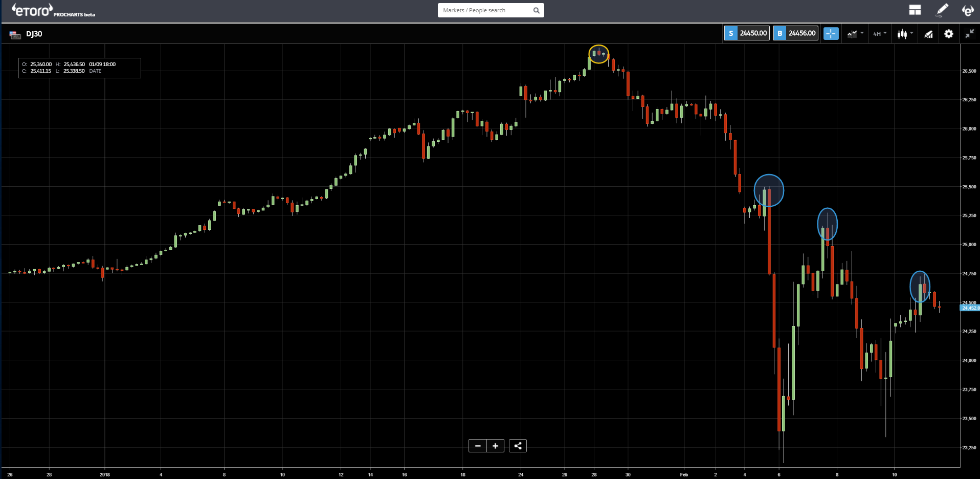Viewport: 980px width, 479px height.
Task: Click the OHLC data info box
Action: pyautogui.click(x=80, y=68)
